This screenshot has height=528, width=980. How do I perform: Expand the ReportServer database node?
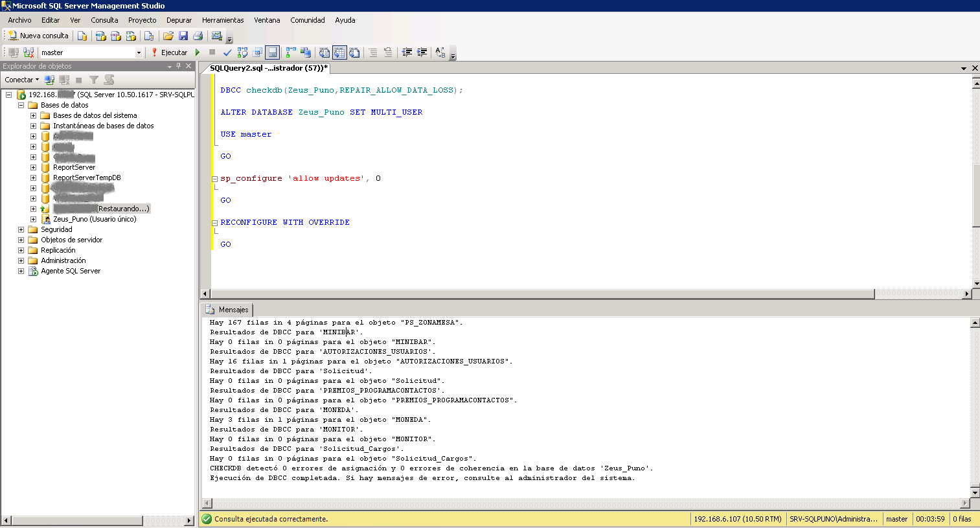[x=33, y=167]
